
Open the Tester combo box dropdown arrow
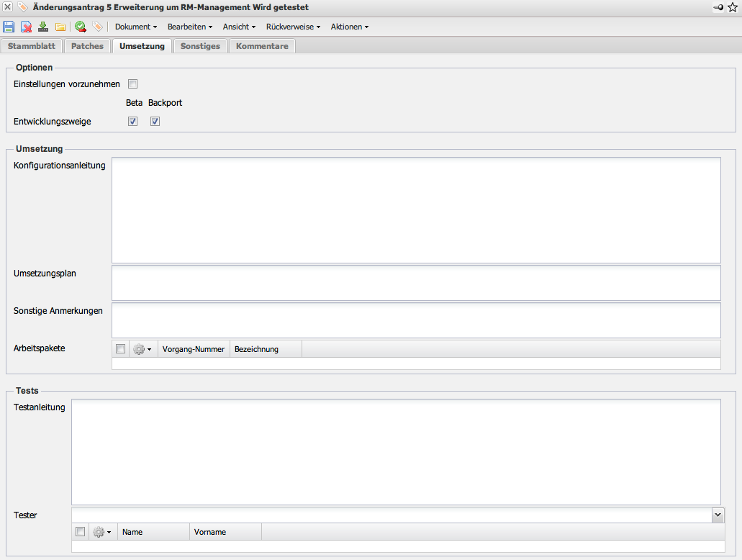[x=718, y=515]
